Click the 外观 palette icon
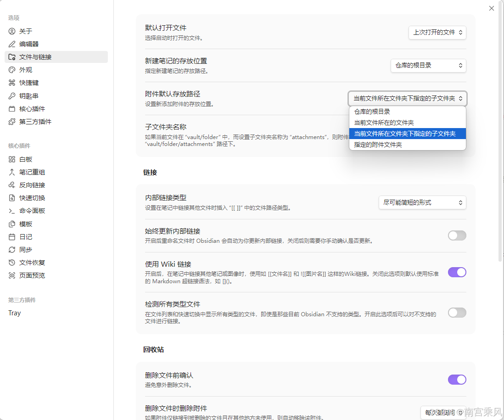The width and height of the screenshot is (504, 420). 12,70
